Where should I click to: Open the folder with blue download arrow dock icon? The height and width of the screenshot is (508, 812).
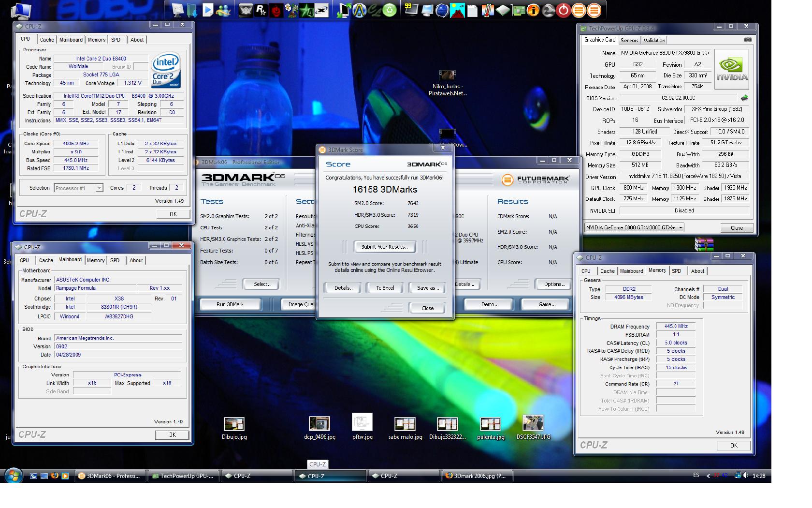(x=192, y=10)
